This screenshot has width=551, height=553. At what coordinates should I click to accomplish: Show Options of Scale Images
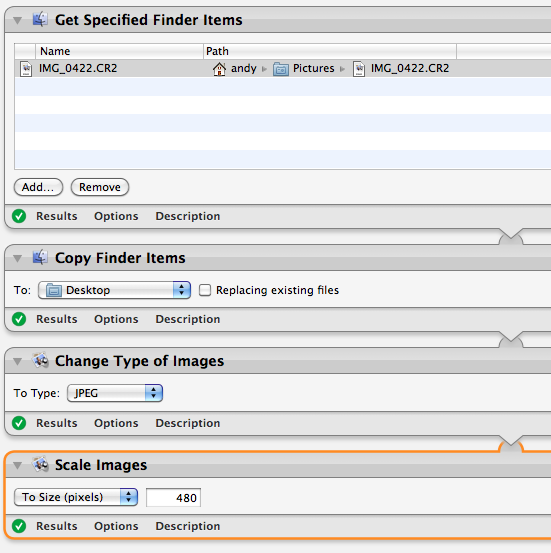point(116,526)
